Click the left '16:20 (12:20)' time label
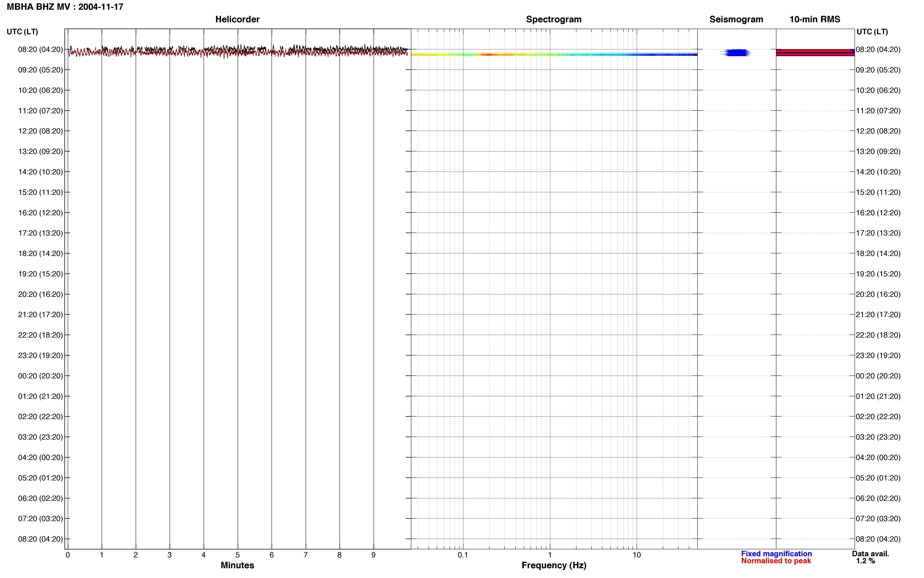This screenshot has width=924, height=578. pyautogui.click(x=41, y=212)
